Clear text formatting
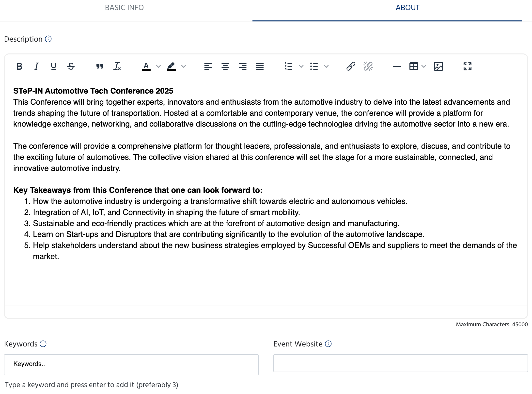This screenshot has height=394, width=532. coord(117,66)
